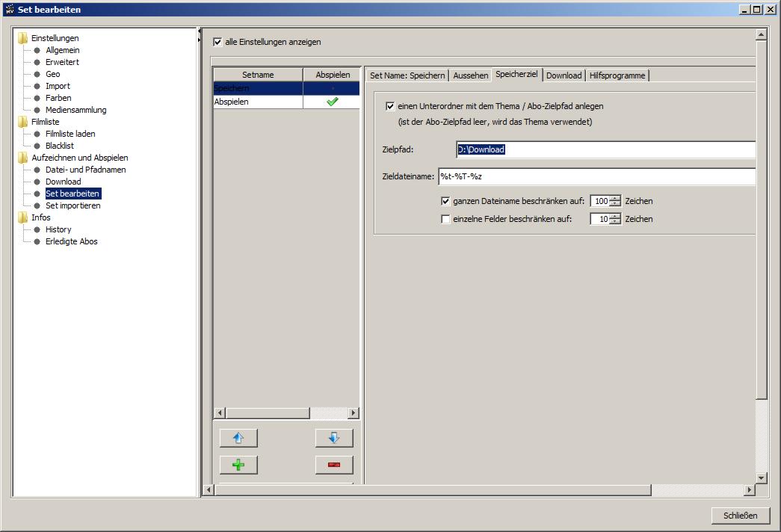
Task: Toggle 'alle Einstellungen anzeigen' checkbox
Action: click(x=218, y=42)
